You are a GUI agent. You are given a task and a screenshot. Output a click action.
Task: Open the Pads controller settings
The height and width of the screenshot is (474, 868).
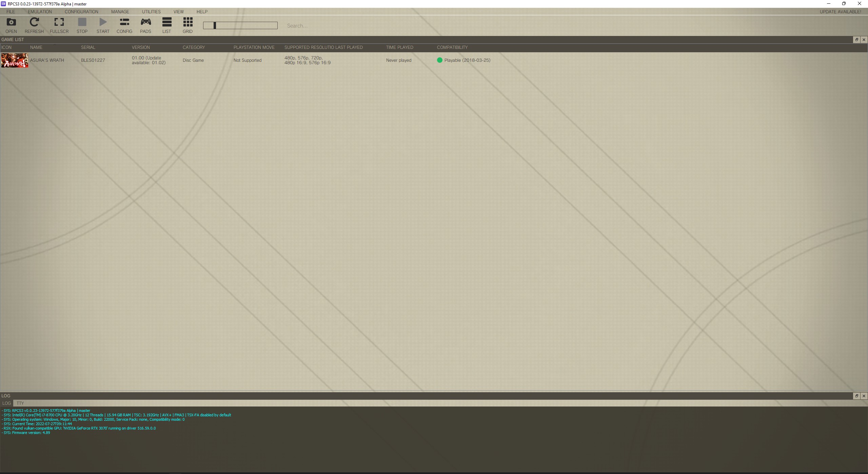145,25
